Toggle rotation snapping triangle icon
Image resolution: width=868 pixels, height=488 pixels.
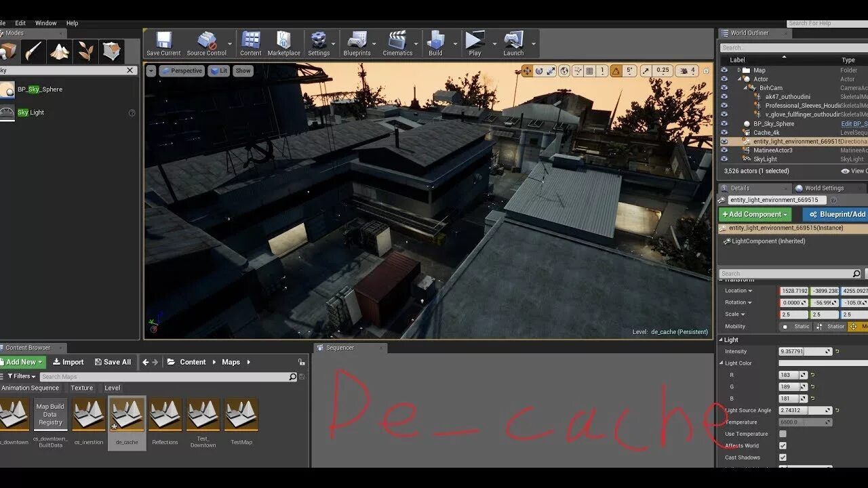point(616,70)
